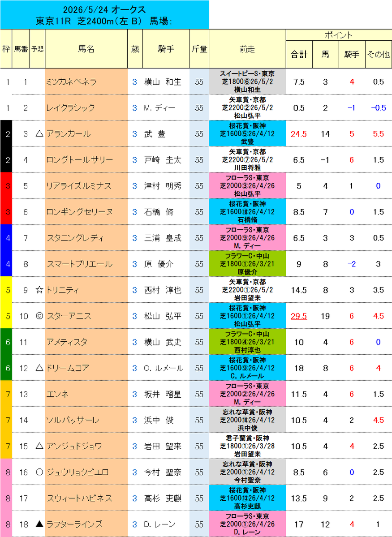Click the ポイント group header

(x=339, y=35)
